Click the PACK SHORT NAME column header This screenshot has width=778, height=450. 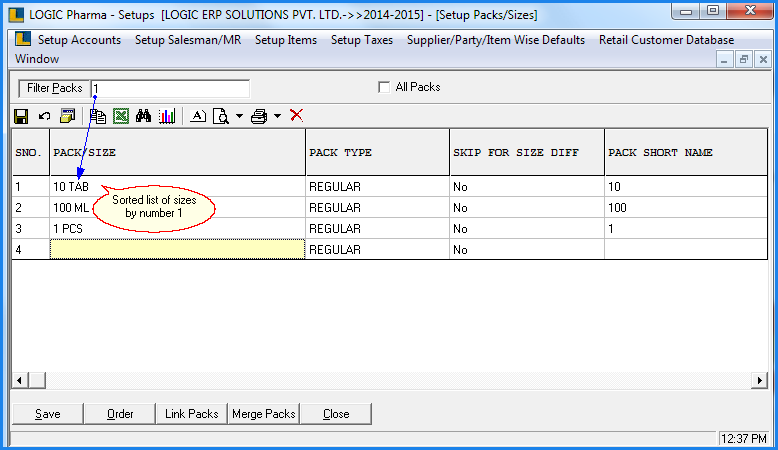pyautogui.click(x=686, y=152)
